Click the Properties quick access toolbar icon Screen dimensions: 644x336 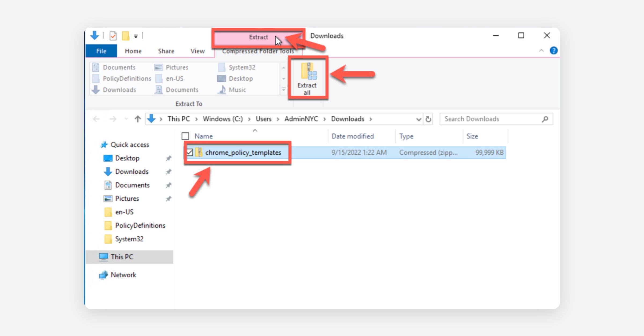(x=113, y=36)
